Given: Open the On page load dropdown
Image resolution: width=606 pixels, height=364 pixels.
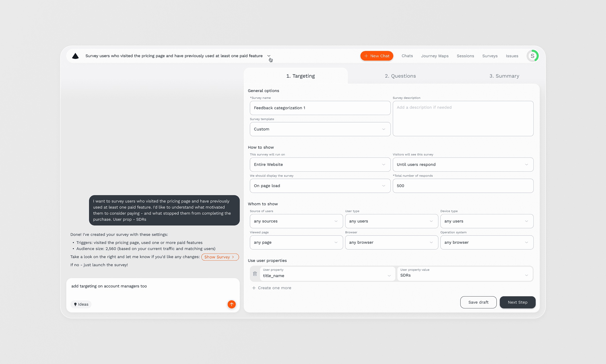Looking at the screenshot, I should pyautogui.click(x=320, y=186).
